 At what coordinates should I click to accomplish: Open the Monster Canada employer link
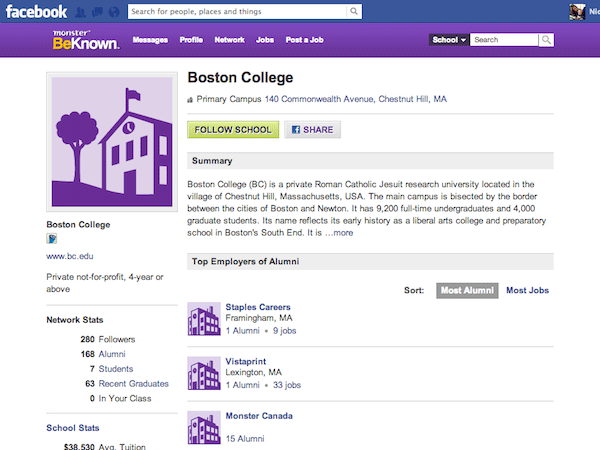pos(259,416)
